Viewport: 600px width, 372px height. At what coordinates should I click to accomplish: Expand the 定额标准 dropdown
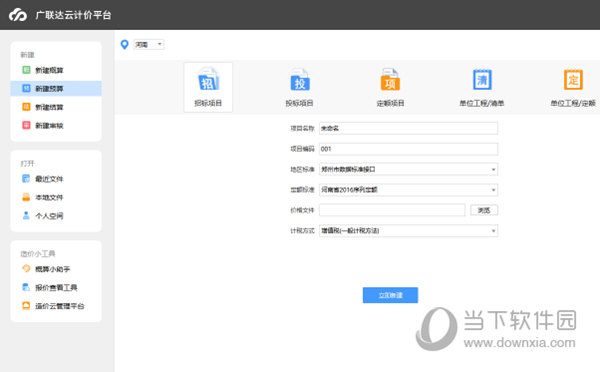click(409, 190)
